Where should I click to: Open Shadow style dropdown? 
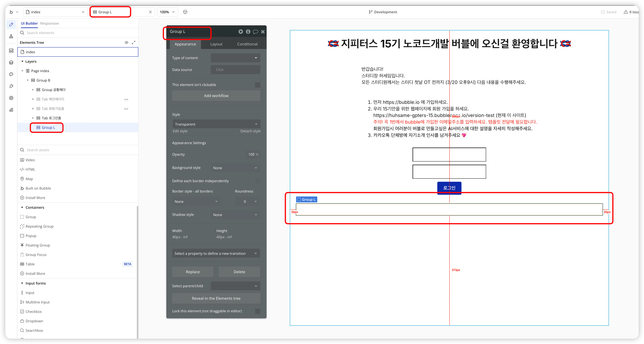pyautogui.click(x=235, y=215)
